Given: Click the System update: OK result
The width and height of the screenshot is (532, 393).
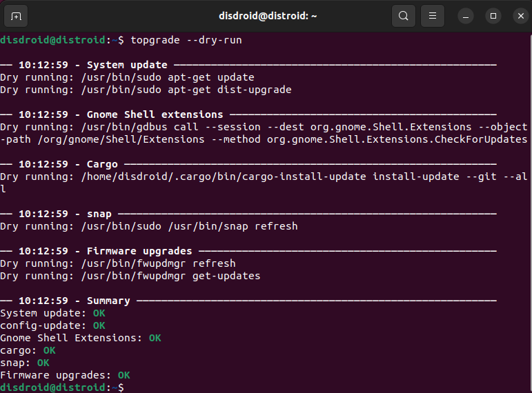Looking at the screenshot, I should pyautogui.click(x=52, y=313).
